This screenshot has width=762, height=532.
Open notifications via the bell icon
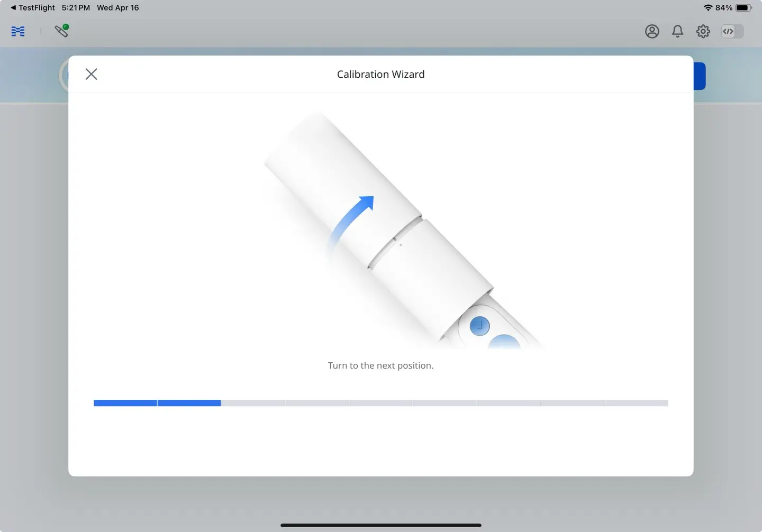tap(677, 31)
